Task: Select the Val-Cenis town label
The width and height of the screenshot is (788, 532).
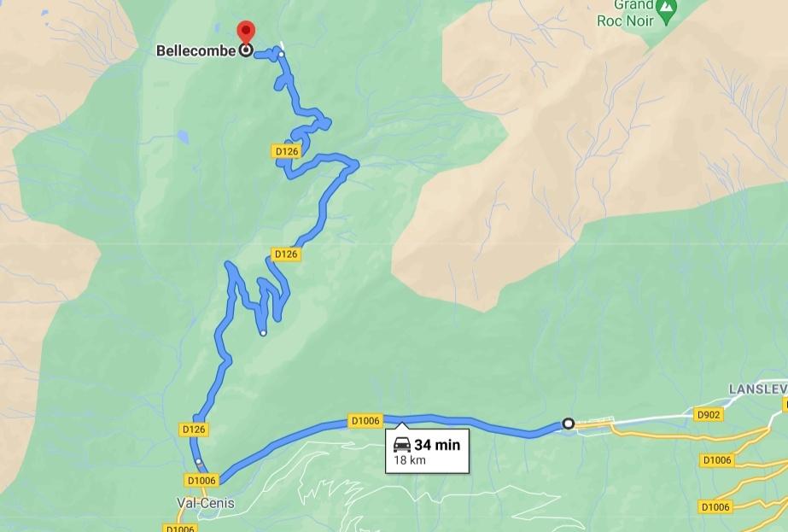Action: (206, 503)
